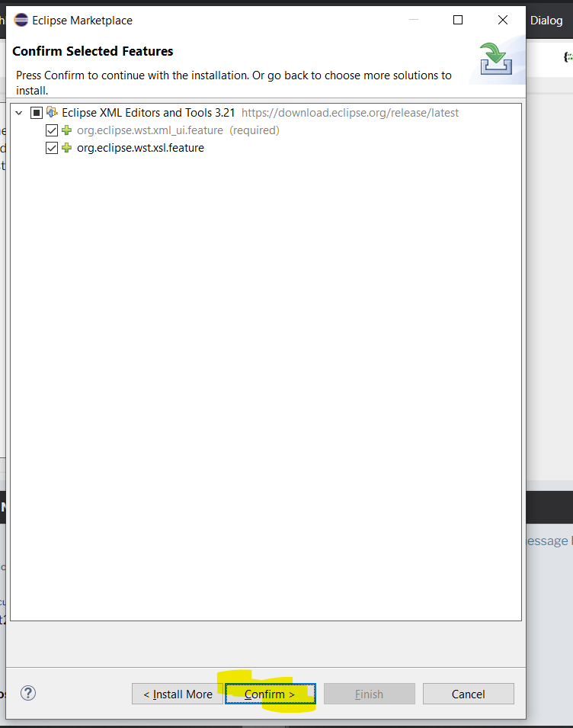
Task: Click the Eclipse logo in title bar
Action: 21,20
